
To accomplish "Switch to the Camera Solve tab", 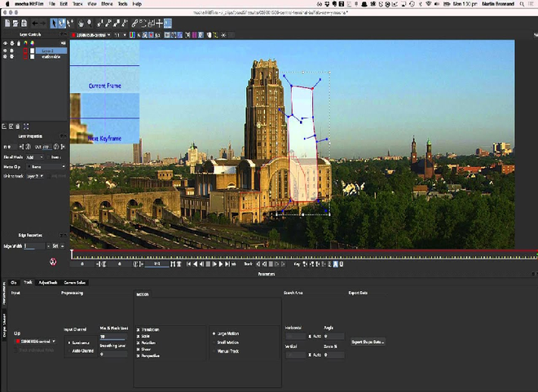I will (74, 283).
